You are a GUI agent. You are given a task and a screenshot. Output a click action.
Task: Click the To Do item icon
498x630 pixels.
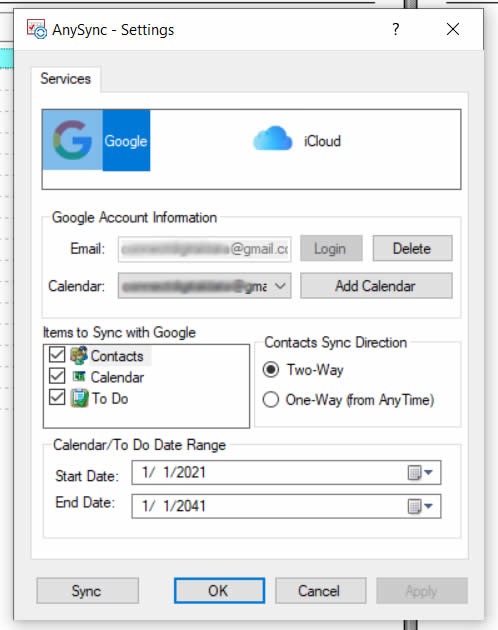pos(79,398)
